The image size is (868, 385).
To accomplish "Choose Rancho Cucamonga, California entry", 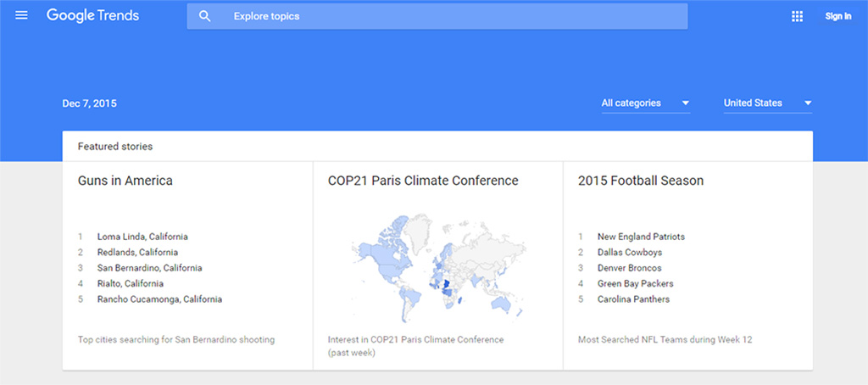I will tap(159, 299).
